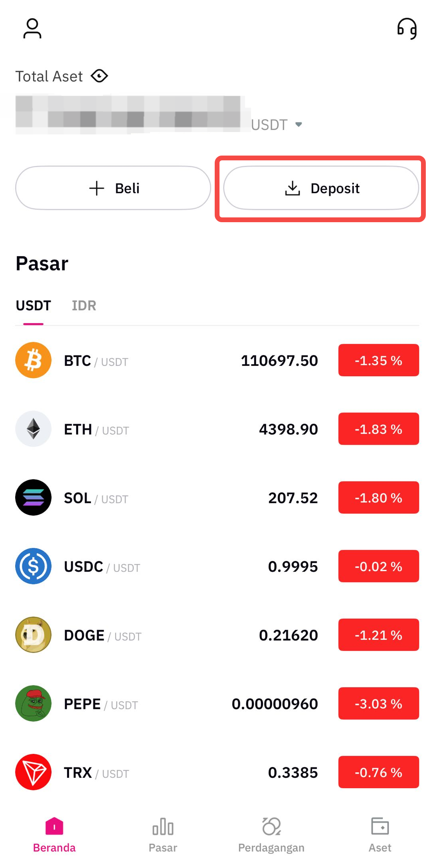Viewport: 431px width, 868px height.
Task: Open the Pasar bottom navigation item
Action: [x=163, y=834]
